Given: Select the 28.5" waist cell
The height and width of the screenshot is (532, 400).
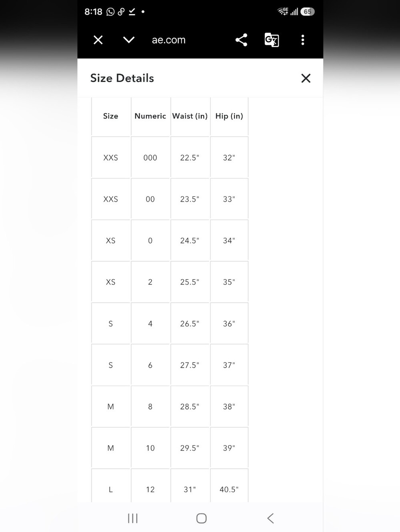Looking at the screenshot, I should coord(190,406).
